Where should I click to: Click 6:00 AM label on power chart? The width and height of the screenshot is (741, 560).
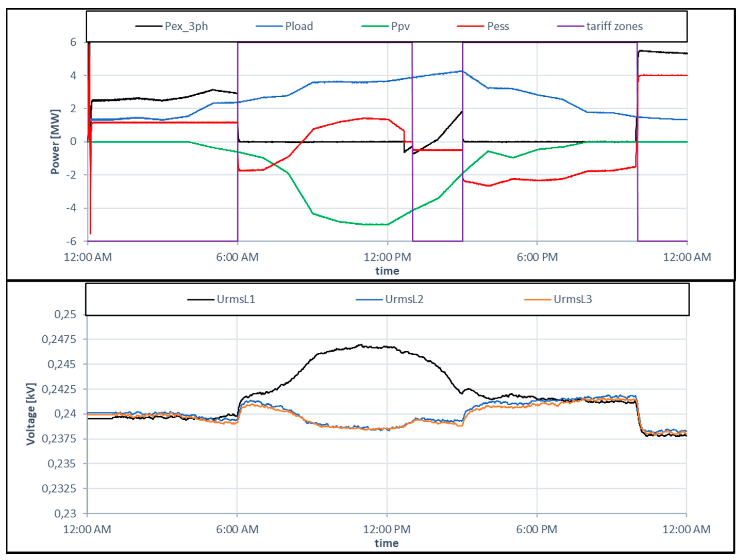pos(237,257)
